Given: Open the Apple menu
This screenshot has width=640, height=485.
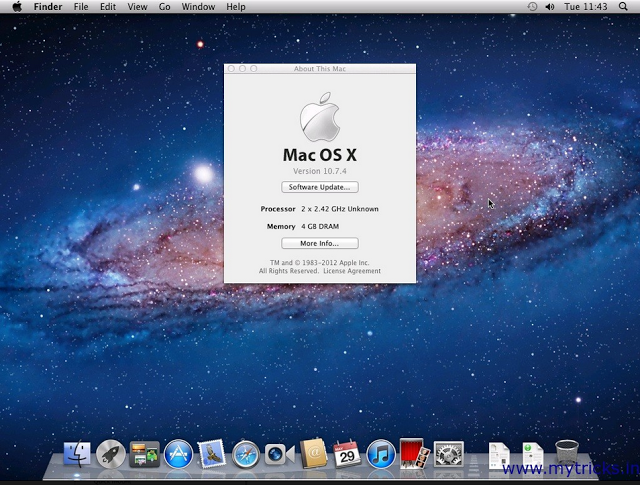Looking at the screenshot, I should pos(17,7).
